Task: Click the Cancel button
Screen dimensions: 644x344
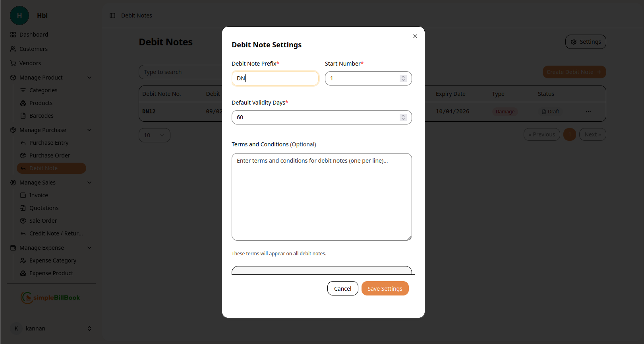Action: (x=342, y=289)
